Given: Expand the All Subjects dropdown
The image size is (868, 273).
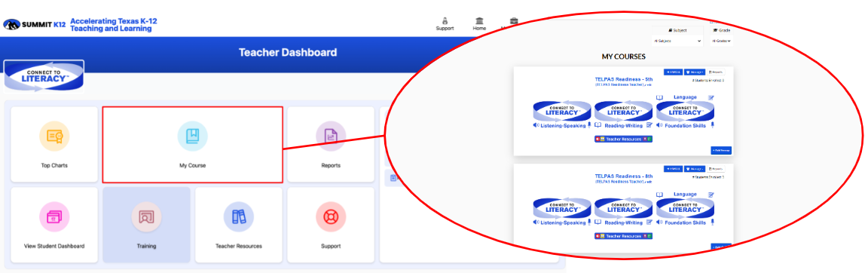Looking at the screenshot, I should (677, 41).
